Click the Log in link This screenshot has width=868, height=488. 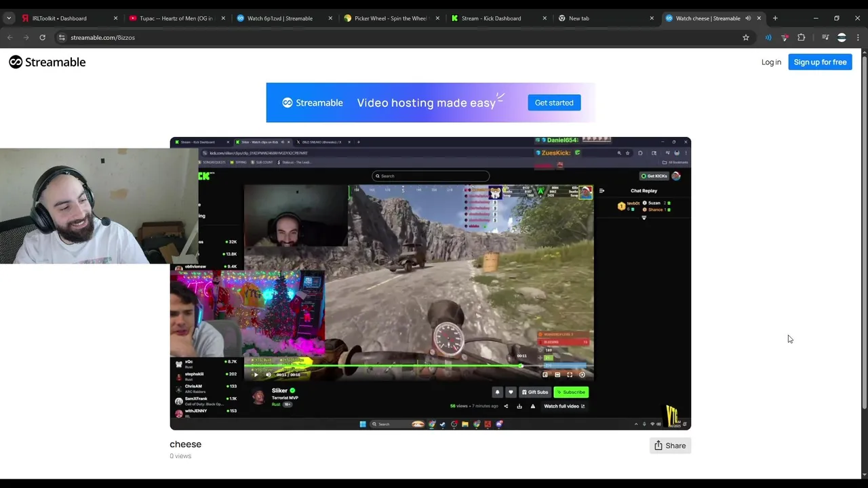[771, 62]
